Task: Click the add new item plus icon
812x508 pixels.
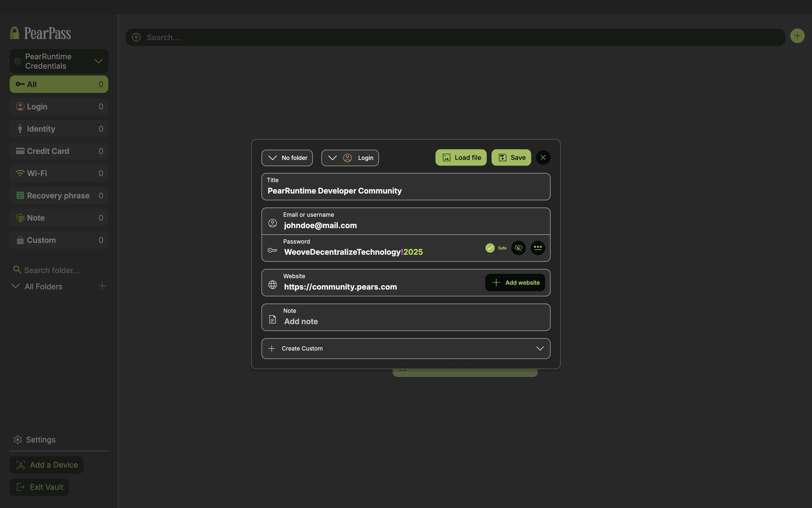Action: pyautogui.click(x=797, y=36)
